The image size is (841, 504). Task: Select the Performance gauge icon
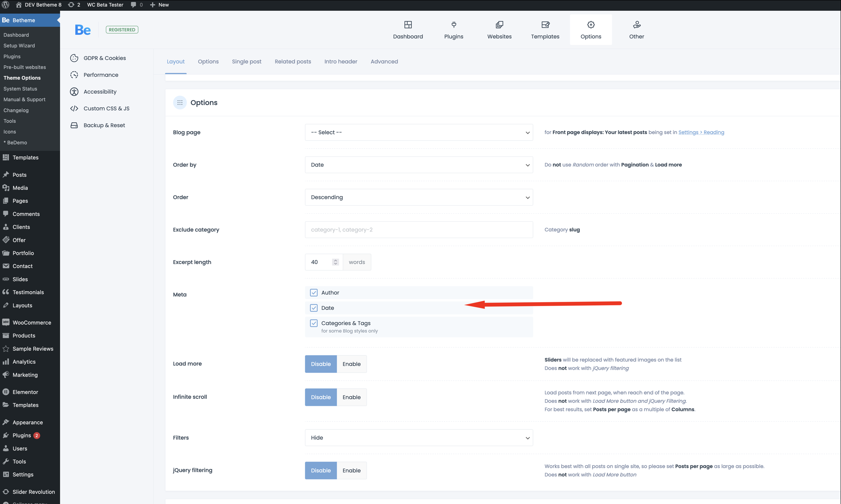click(x=74, y=75)
